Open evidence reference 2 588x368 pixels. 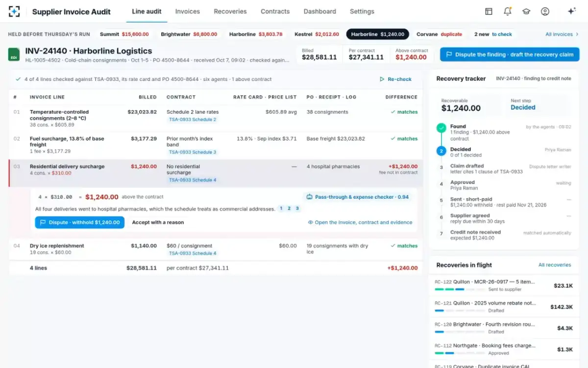pos(289,209)
